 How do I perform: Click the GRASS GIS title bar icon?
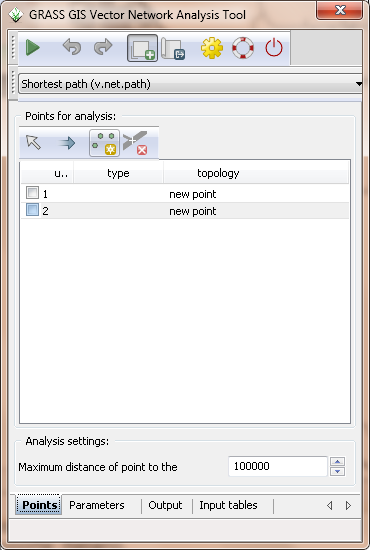pyautogui.click(x=15, y=15)
